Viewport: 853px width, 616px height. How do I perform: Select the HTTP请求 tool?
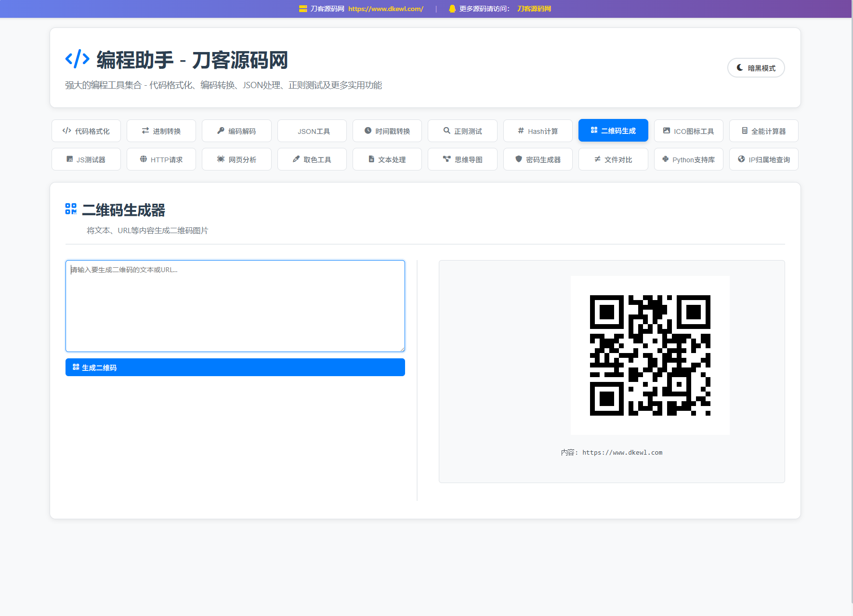click(x=161, y=159)
